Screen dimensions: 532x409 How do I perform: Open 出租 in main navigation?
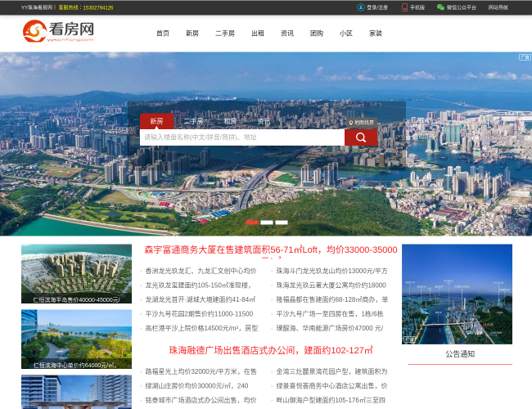pyautogui.click(x=258, y=34)
